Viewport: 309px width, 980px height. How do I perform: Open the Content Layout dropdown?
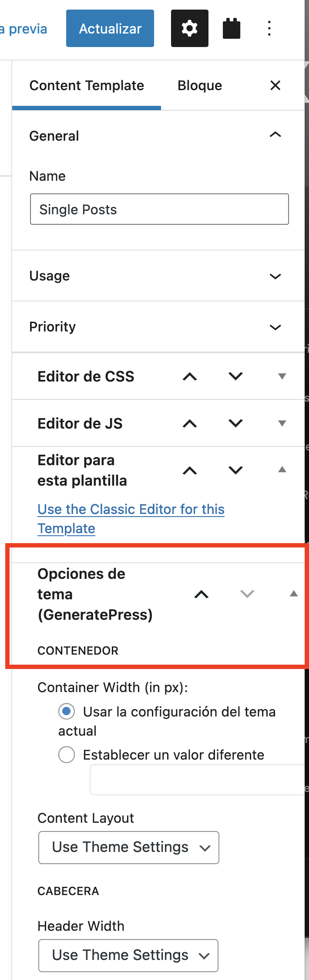(129, 847)
